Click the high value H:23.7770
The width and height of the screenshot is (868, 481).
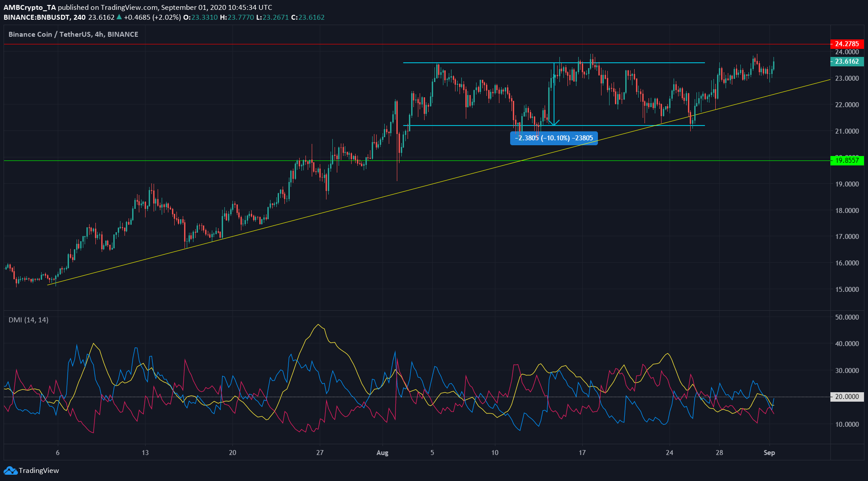click(x=237, y=17)
